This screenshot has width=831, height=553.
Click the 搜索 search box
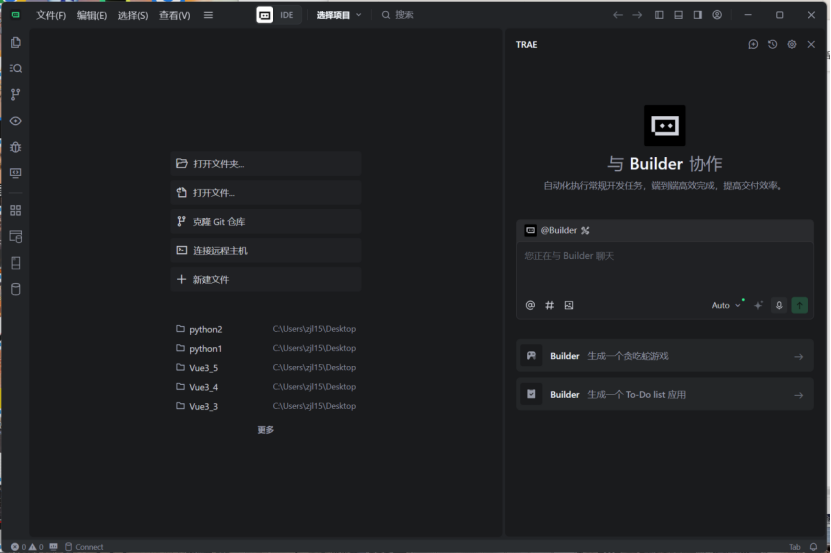(x=397, y=15)
